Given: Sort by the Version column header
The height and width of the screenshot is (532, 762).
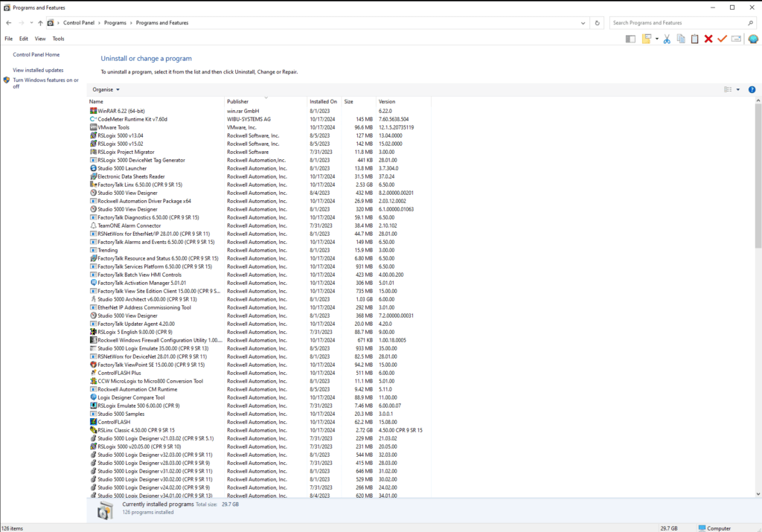Looking at the screenshot, I should pyautogui.click(x=403, y=101).
